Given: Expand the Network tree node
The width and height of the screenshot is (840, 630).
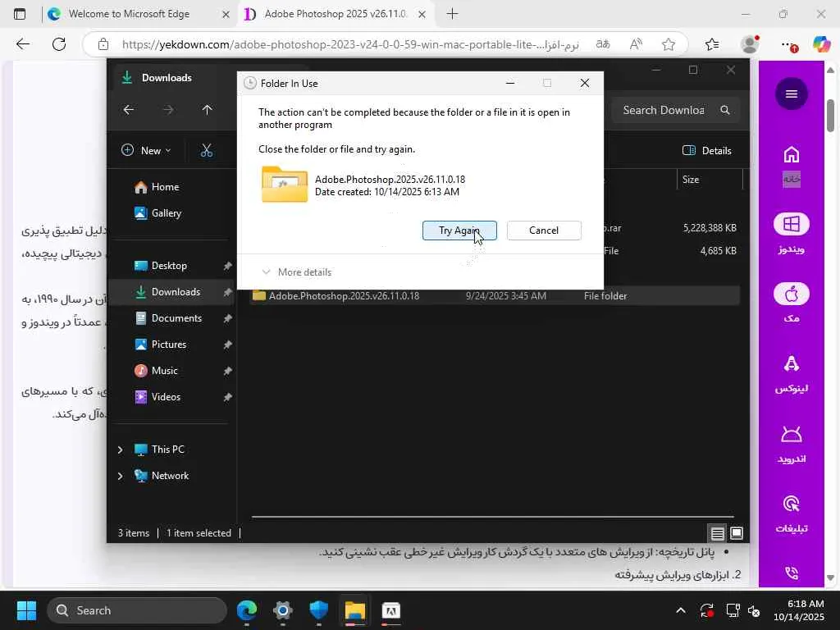Looking at the screenshot, I should (x=120, y=476).
